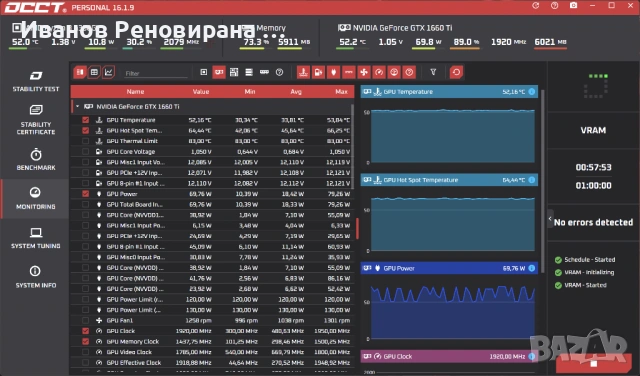
Task: Switch to the graph-only view
Action: coord(109,72)
